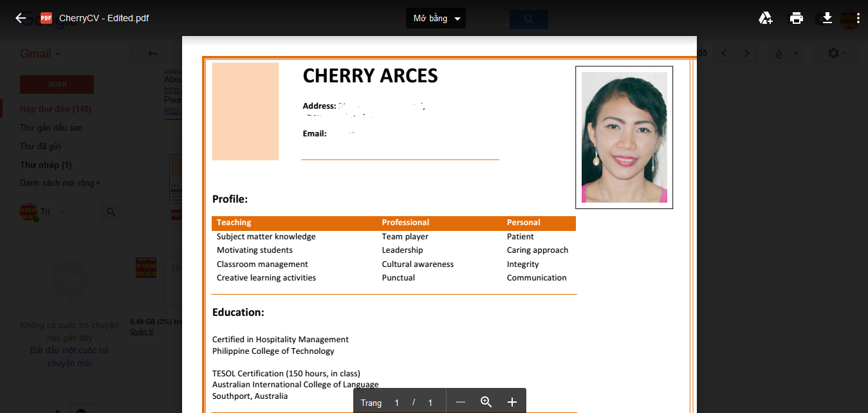Open "Thư gắn dấu sao" starred folder

(x=51, y=128)
